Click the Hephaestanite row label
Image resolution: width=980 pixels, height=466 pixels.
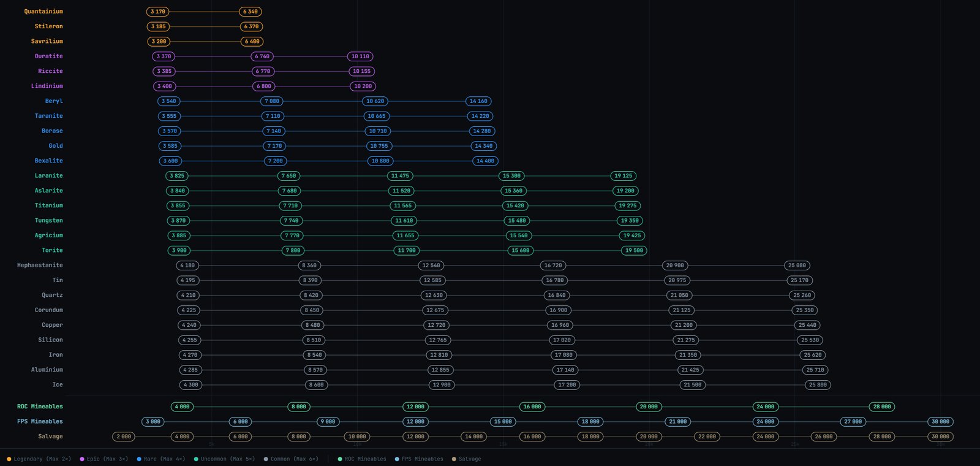(40, 265)
